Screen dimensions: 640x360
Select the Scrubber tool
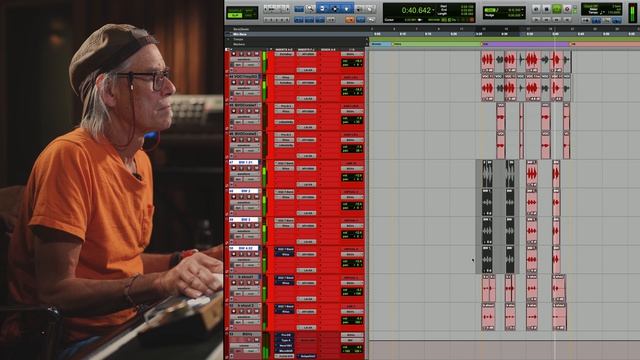[x=359, y=9]
